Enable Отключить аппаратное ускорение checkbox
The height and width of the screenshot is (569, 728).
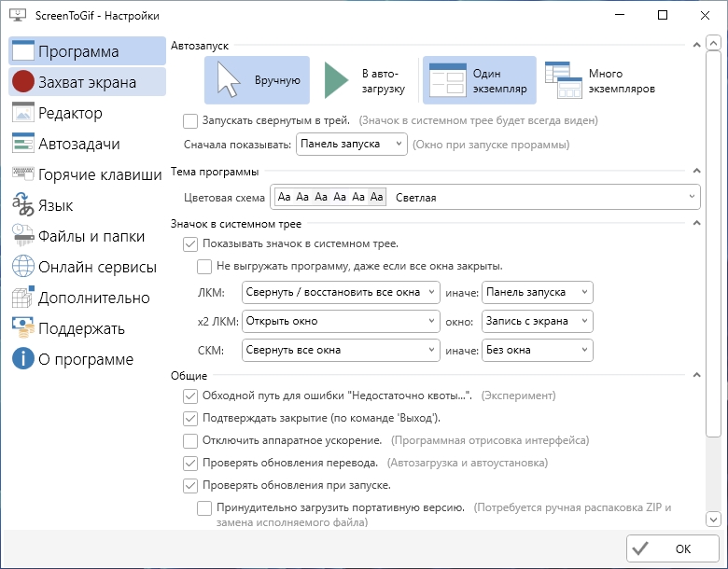(190, 441)
